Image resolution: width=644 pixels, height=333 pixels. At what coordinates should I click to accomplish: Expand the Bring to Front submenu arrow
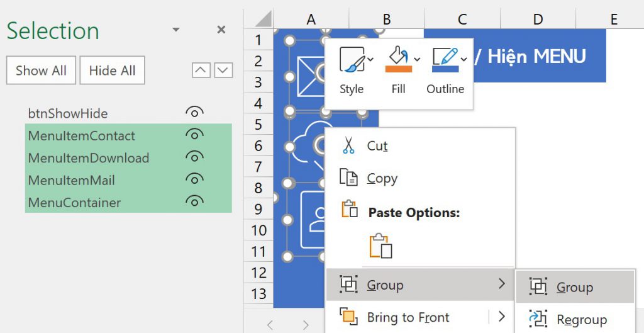[x=501, y=317]
